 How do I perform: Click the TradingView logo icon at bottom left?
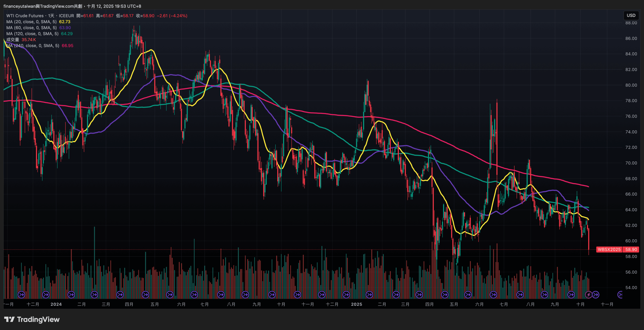(x=9, y=319)
